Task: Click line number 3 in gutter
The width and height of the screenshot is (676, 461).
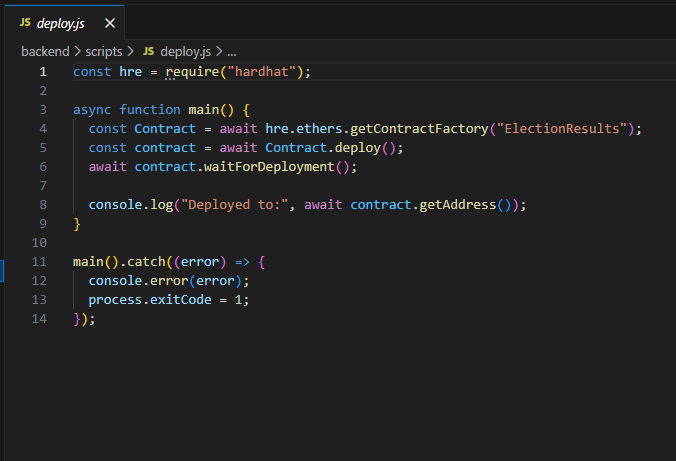Action: tap(43, 110)
